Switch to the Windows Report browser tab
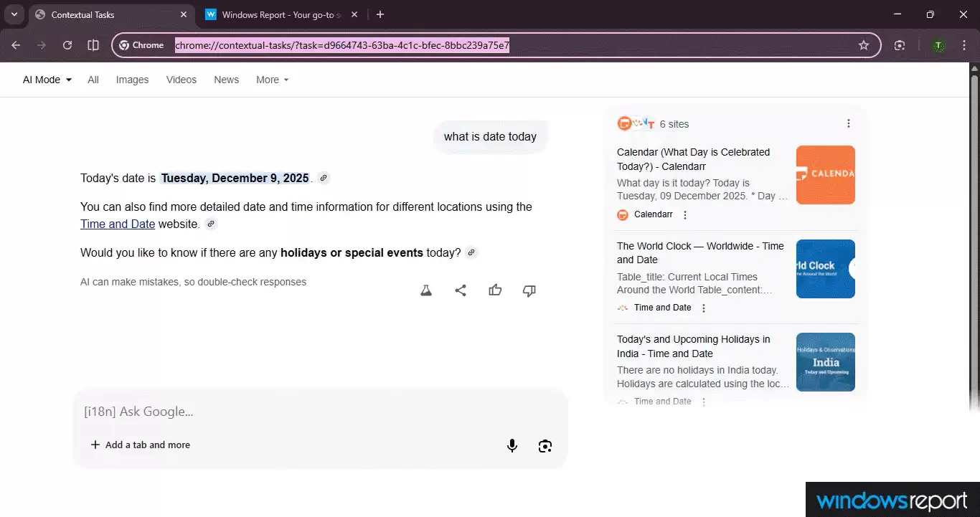The width and height of the screenshot is (980, 517). click(275, 14)
